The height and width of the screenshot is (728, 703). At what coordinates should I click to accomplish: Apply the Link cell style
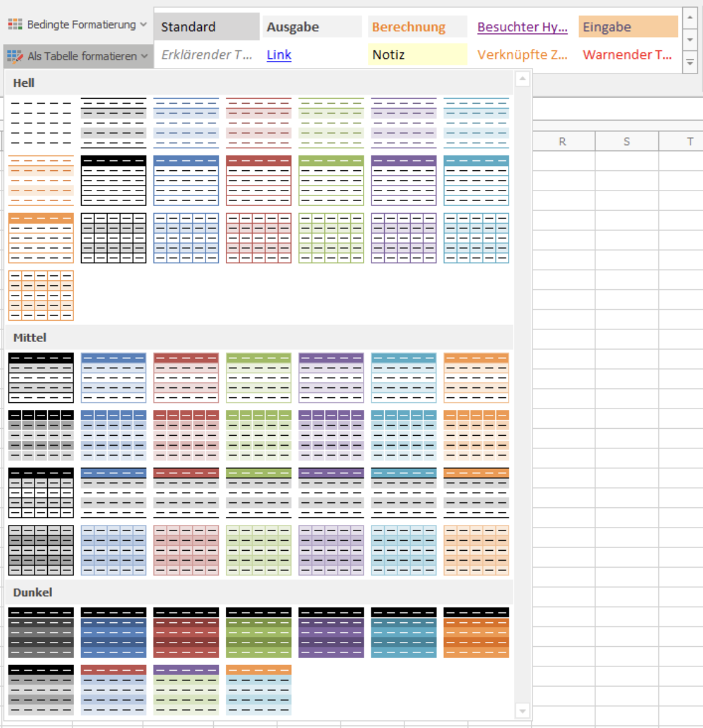pyautogui.click(x=312, y=55)
